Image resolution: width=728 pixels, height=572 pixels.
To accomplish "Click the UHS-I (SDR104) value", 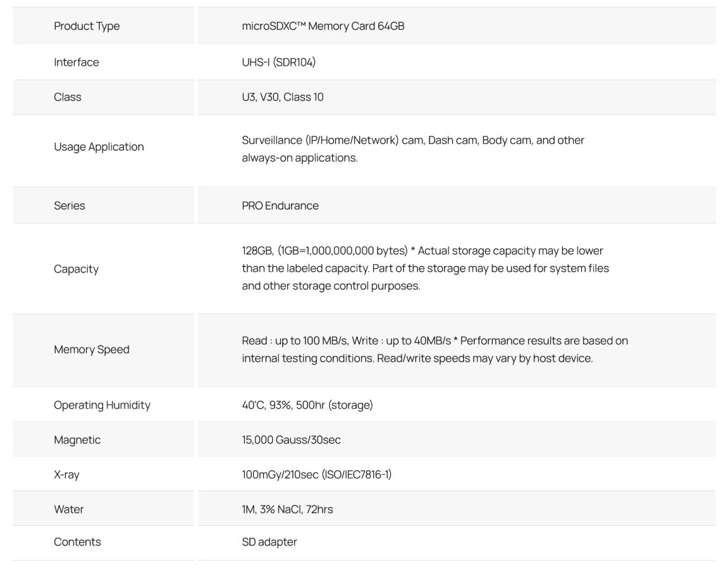I will click(x=278, y=62).
